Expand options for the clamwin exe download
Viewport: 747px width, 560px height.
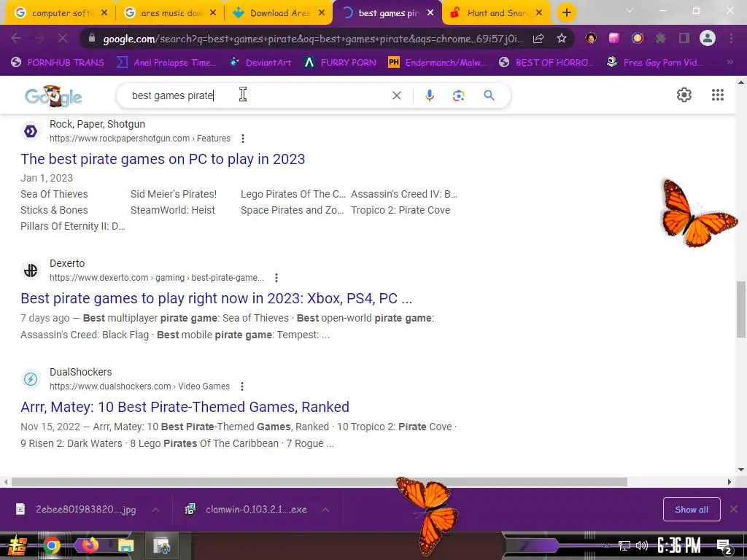click(x=325, y=510)
